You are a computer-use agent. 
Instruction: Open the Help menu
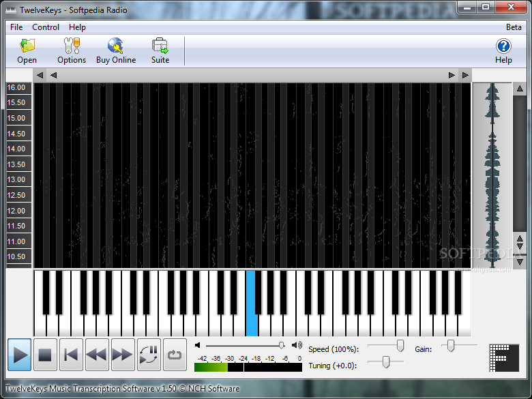click(77, 27)
